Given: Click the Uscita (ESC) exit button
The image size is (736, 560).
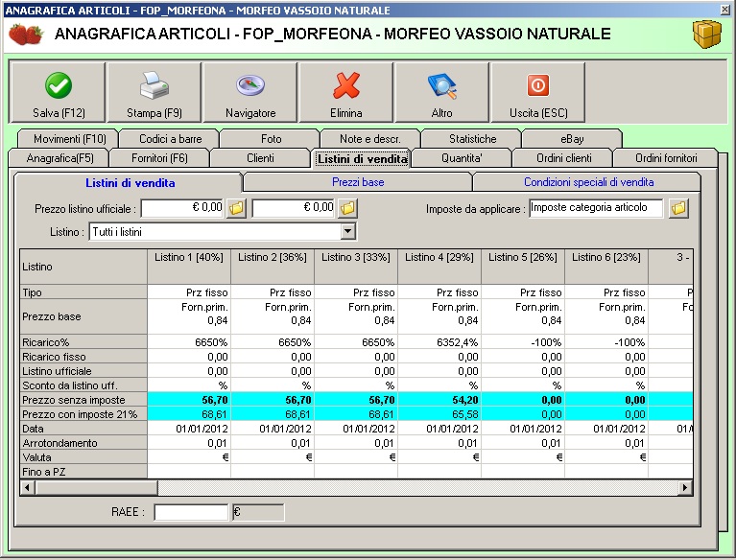Looking at the screenshot, I should click(x=537, y=93).
